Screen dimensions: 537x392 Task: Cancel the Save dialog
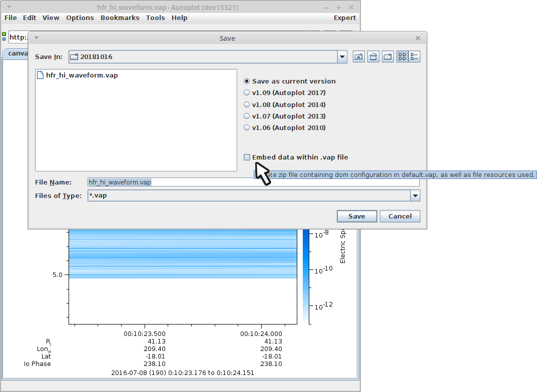click(x=400, y=216)
